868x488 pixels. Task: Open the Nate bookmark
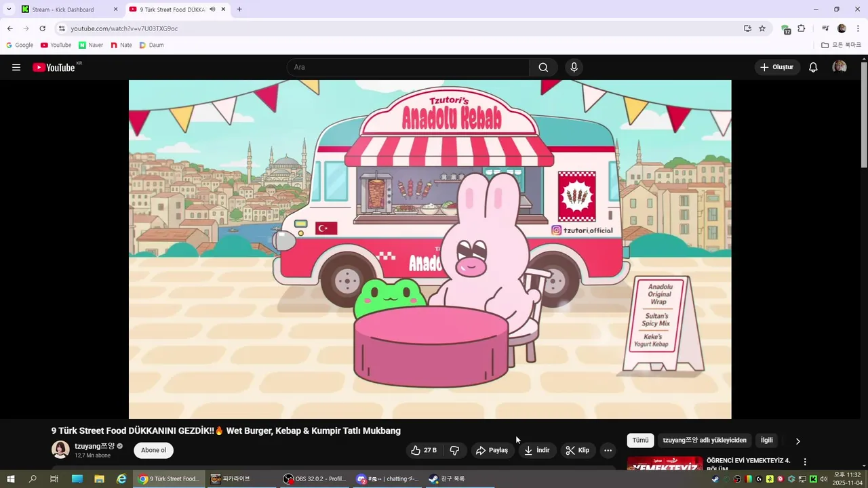tap(121, 45)
